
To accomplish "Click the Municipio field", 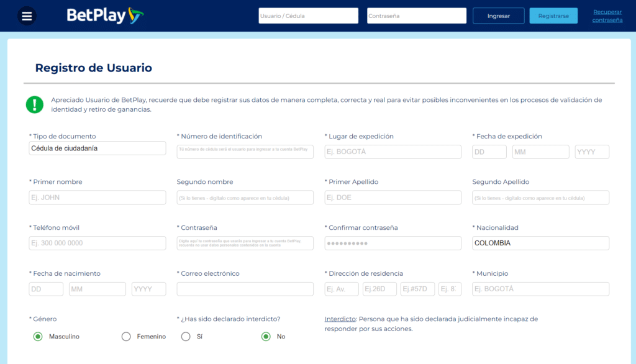I will 540,289.
